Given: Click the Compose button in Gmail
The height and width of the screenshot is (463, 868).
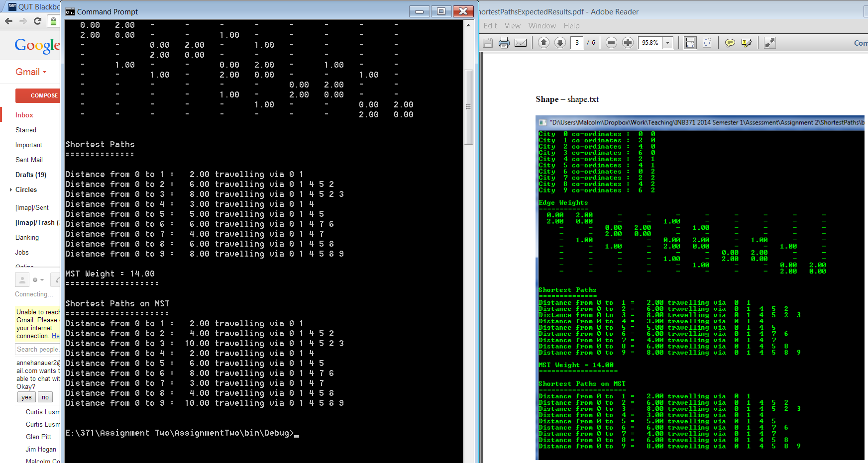Looking at the screenshot, I should (38, 95).
